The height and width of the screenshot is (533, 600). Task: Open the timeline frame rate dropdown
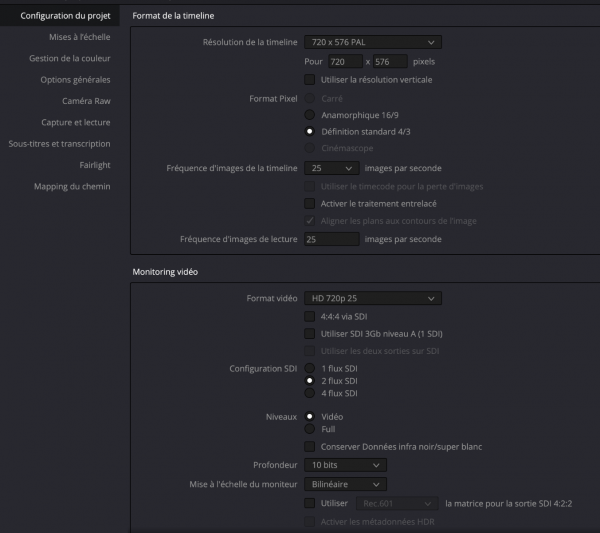coord(332,168)
